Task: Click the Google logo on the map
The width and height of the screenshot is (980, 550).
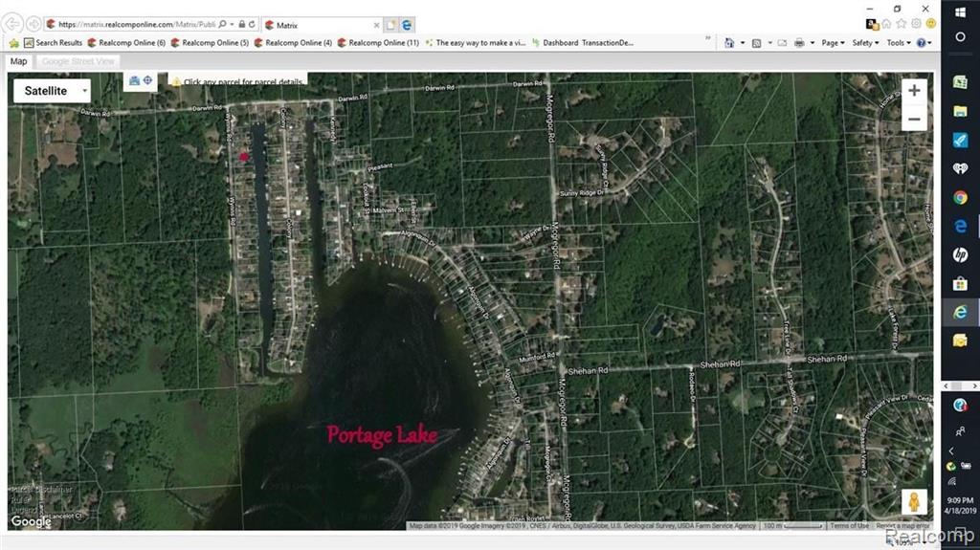Action: [x=32, y=521]
